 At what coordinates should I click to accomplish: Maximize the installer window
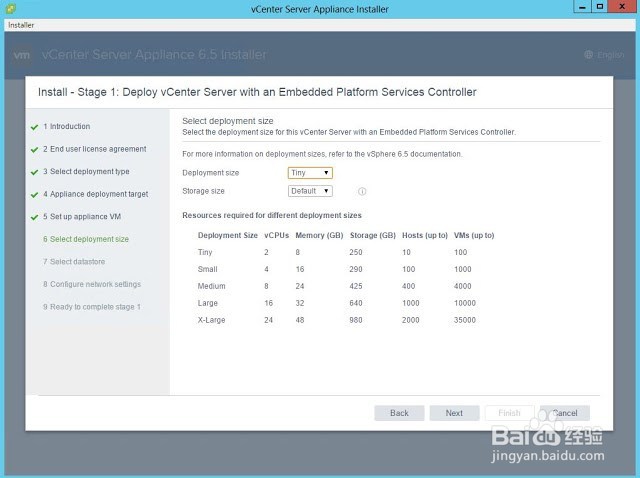click(600, 7)
